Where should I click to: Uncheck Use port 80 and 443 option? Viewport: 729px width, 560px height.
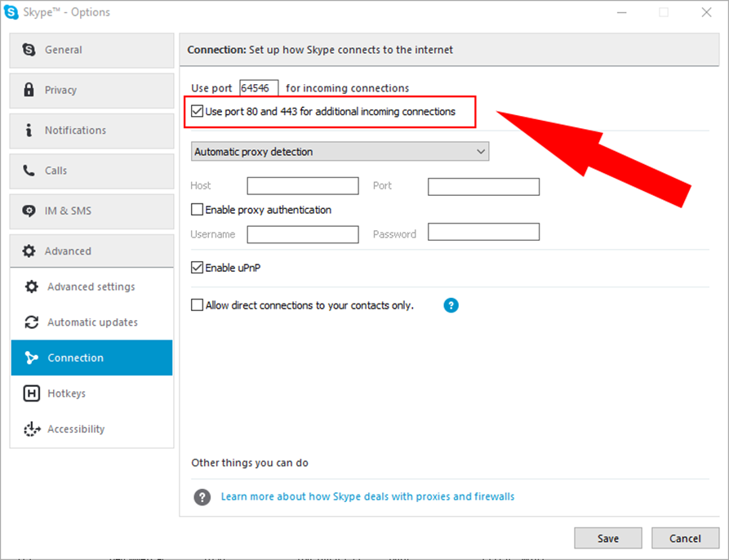click(197, 111)
